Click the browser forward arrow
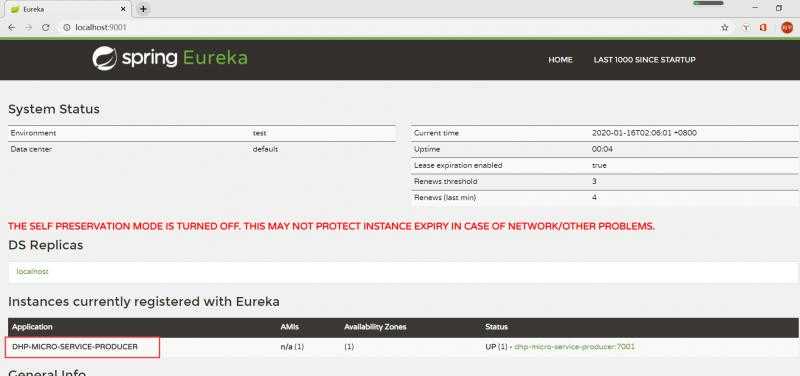 [29, 28]
